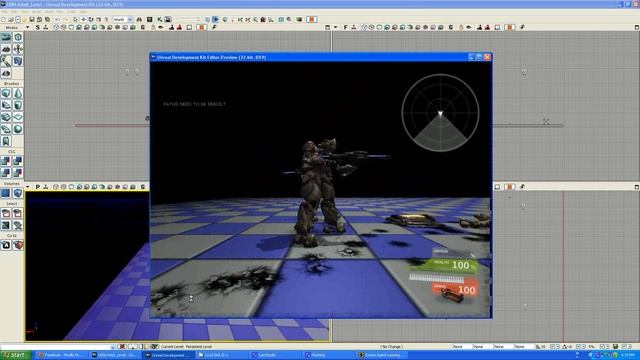Toggle the scale widget tool
Screen dimensions: 640x360
(x=98, y=20)
